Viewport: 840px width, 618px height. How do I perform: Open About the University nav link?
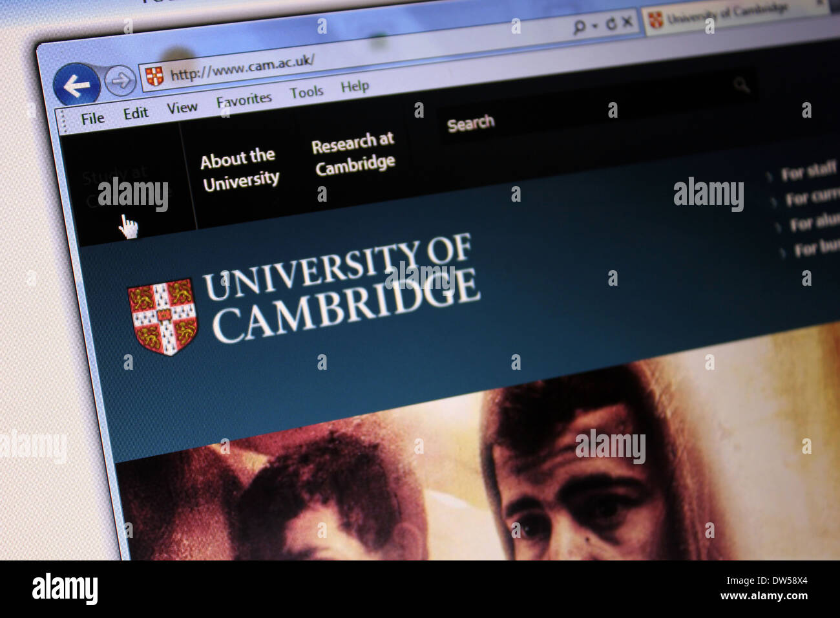239,169
